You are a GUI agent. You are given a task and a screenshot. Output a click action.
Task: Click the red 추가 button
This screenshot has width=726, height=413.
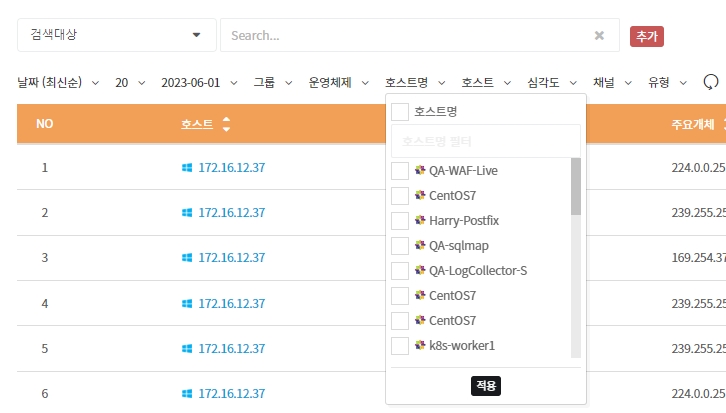[x=647, y=36]
